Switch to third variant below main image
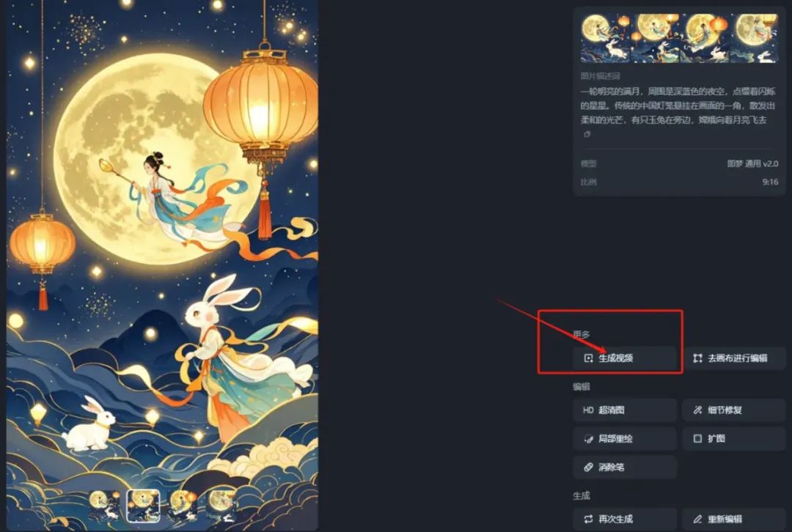The image size is (792, 532). (182, 505)
